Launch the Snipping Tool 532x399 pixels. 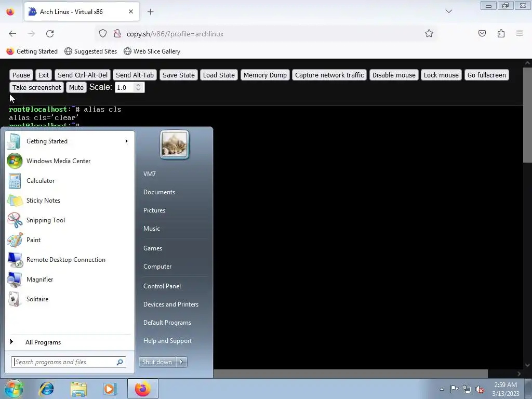click(70, 220)
